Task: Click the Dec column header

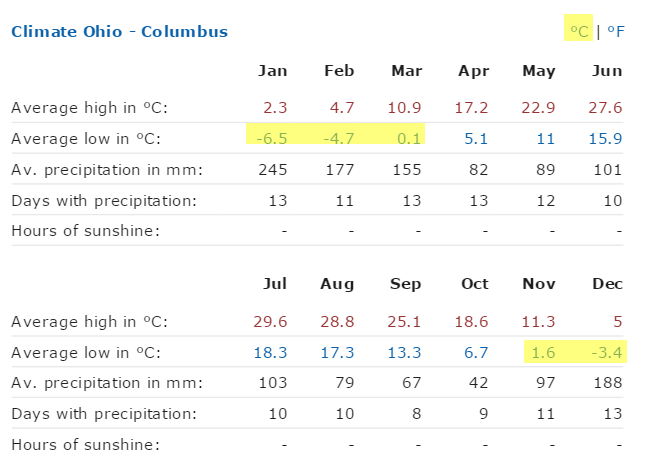Action: (606, 285)
